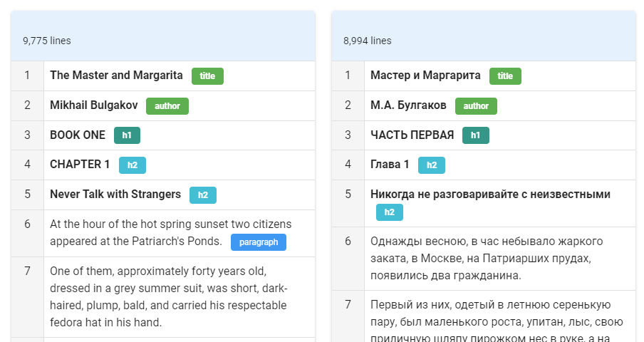This screenshot has width=644, height=342.
Task: Click the h2 tag under Никогда не разговаривайте
Action: click(390, 212)
